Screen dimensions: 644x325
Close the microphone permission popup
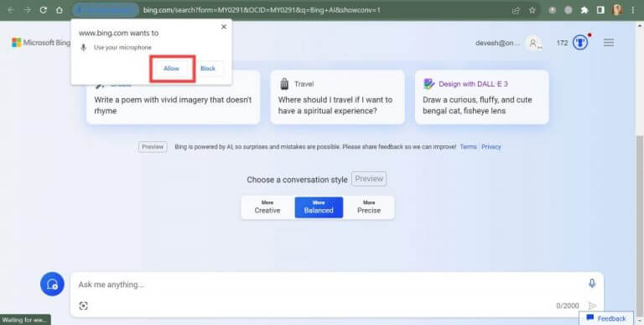pyautogui.click(x=224, y=27)
